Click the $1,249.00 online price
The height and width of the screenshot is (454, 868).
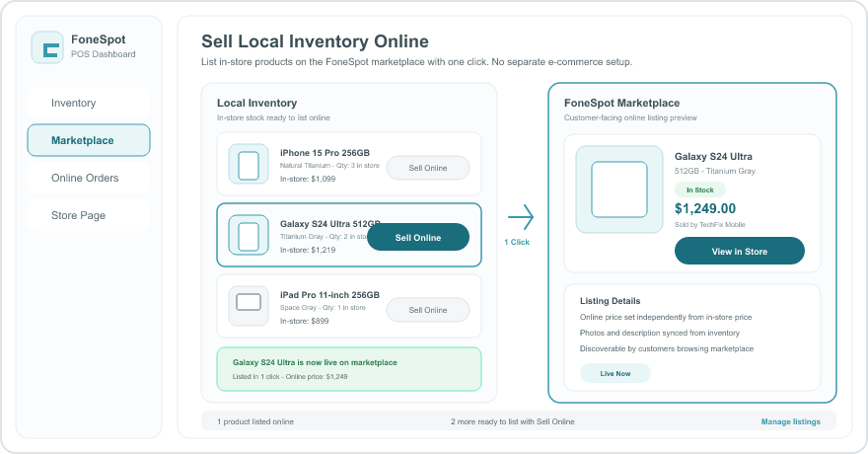tap(705, 208)
